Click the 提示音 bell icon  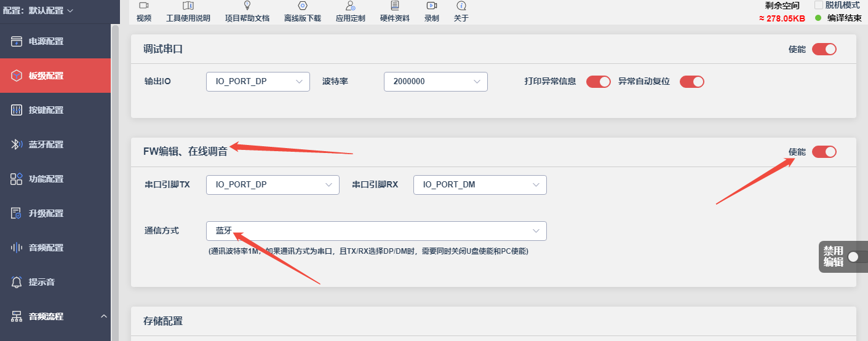click(17, 282)
